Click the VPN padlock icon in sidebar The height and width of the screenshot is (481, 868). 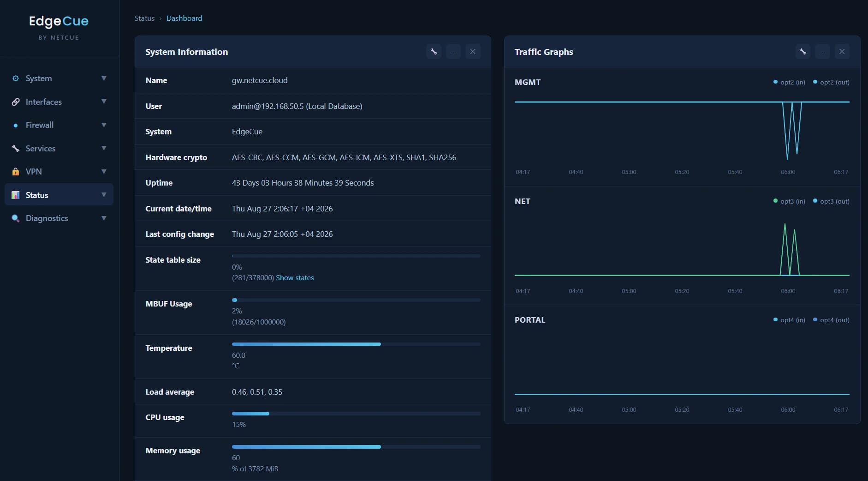16,172
